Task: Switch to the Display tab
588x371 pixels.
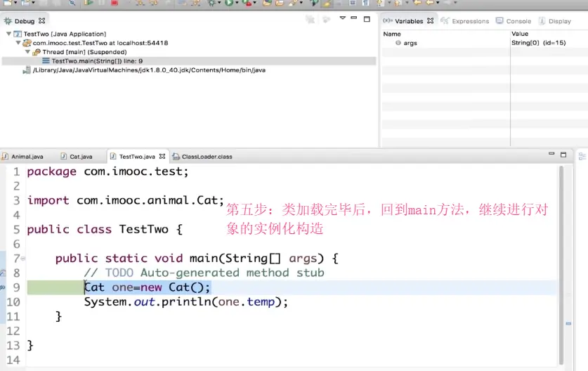Action: click(559, 21)
